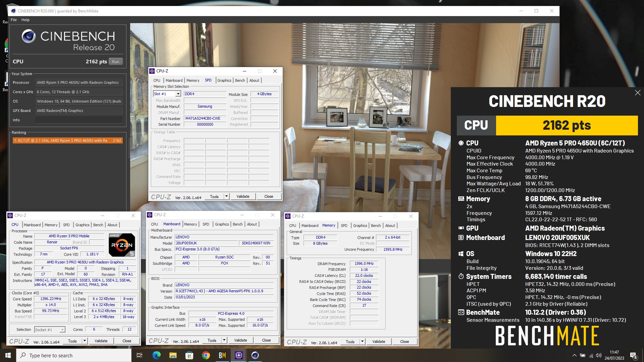The width and height of the screenshot is (644, 362).
Task: Open Bench tab in SPD CPU-Z window
Action: pos(240,80)
